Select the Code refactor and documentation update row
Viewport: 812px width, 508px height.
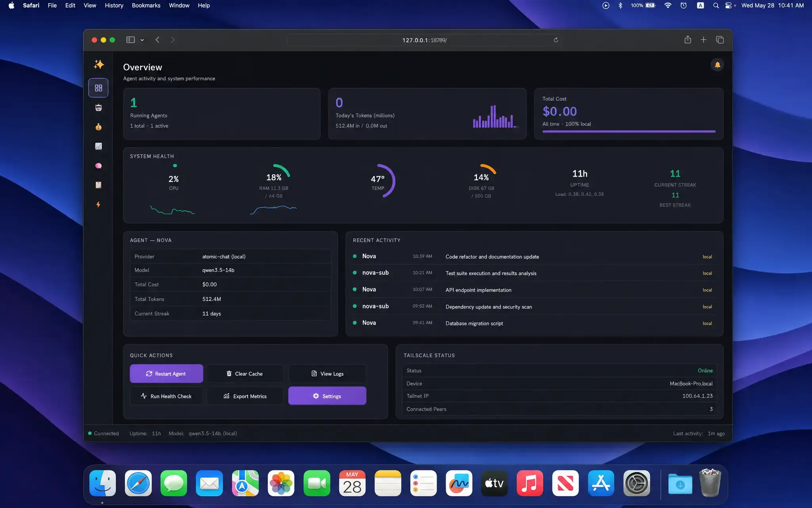(534, 256)
